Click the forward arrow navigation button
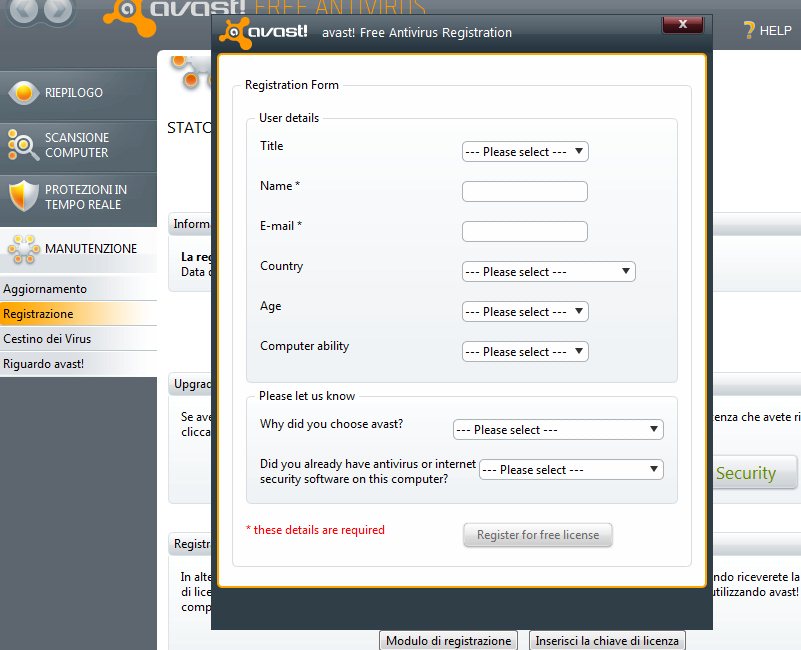Viewport: 801px width, 650px height. tap(58, 10)
